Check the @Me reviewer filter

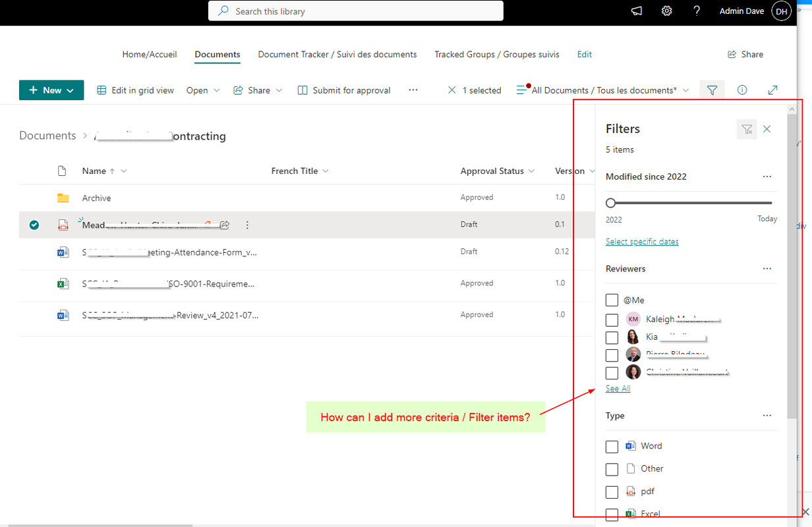tap(612, 300)
